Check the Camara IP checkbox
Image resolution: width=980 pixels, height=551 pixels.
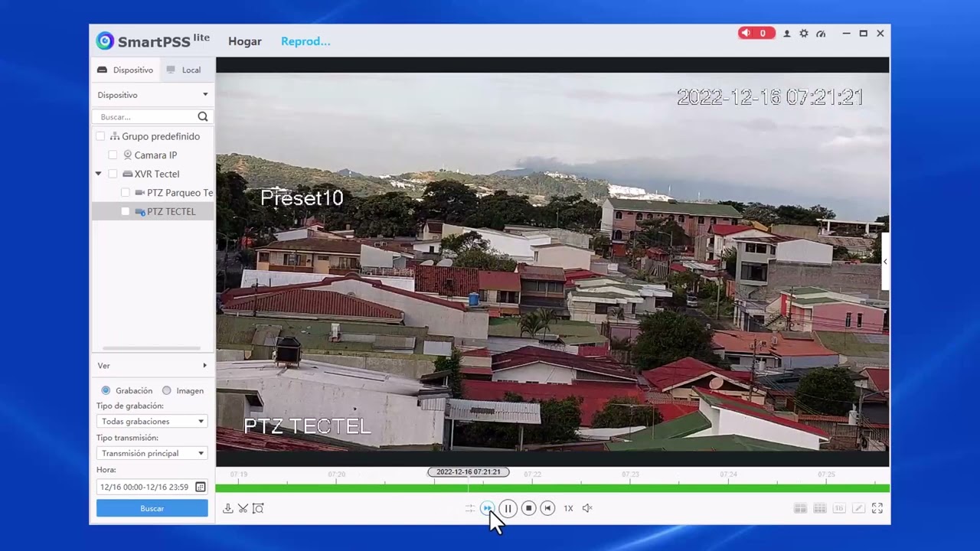[x=113, y=155]
